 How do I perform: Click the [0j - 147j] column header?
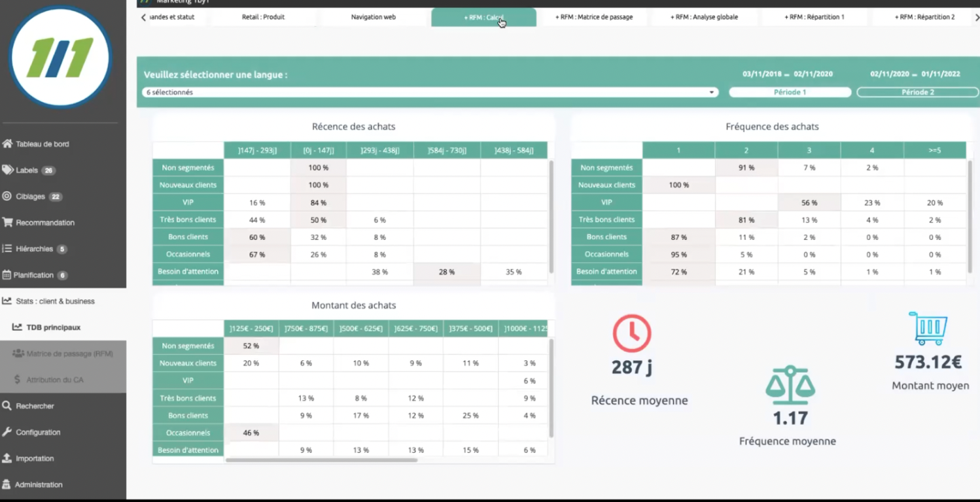pos(319,150)
